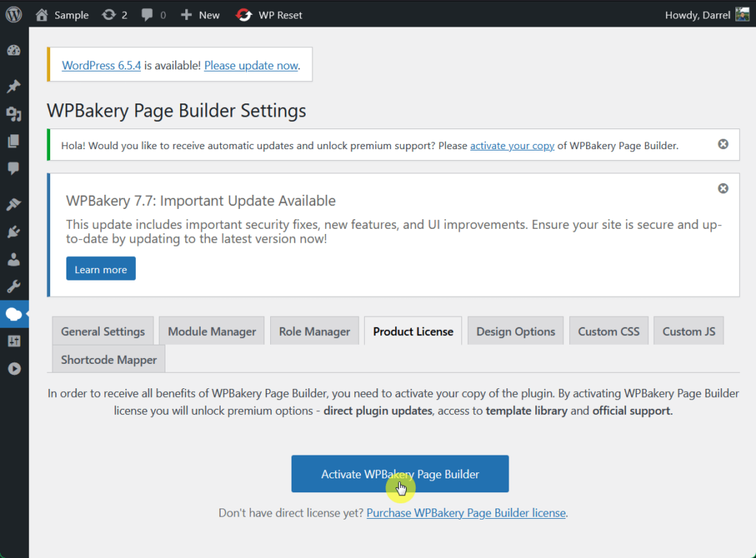
Task: Click Activate WPBakery Page Builder button
Action: (399, 474)
